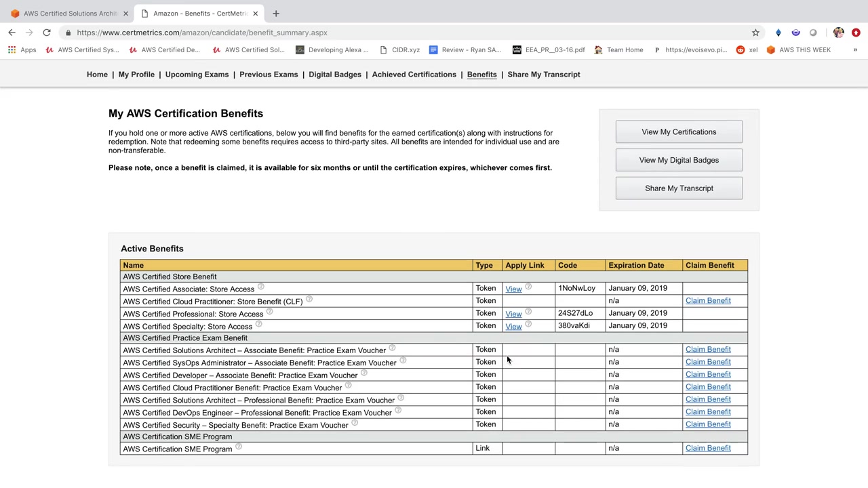Screen dimensions: 868x488
Task: Claim the Cloud Practitioner Store Benefit
Action: click(707, 301)
